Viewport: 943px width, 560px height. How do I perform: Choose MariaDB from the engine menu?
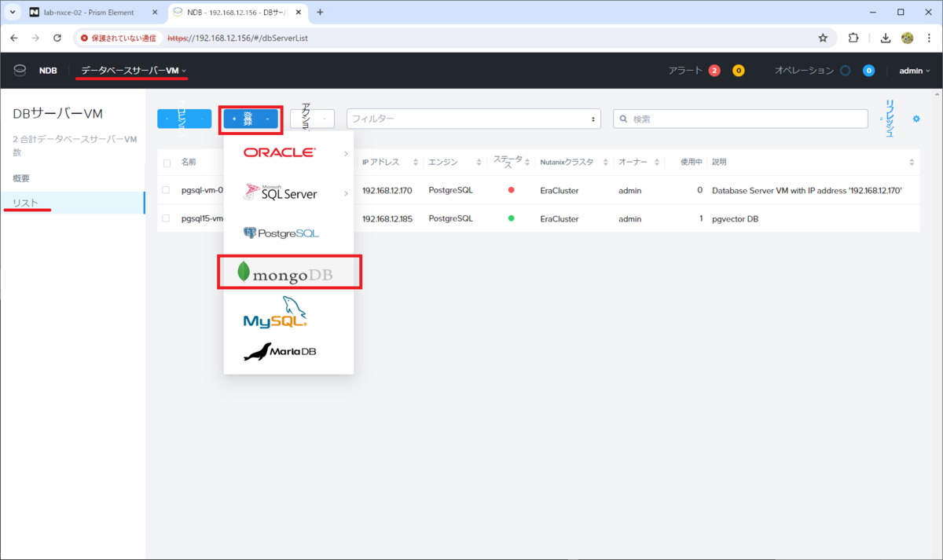coord(280,352)
